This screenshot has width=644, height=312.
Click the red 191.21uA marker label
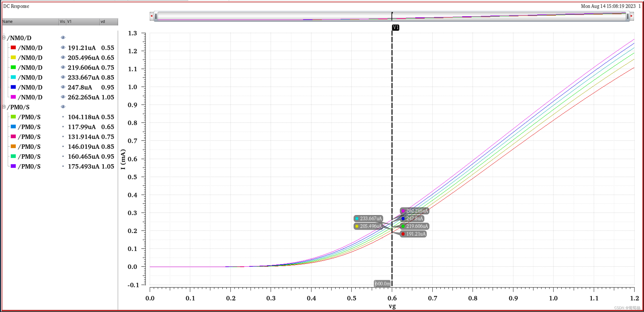point(413,234)
